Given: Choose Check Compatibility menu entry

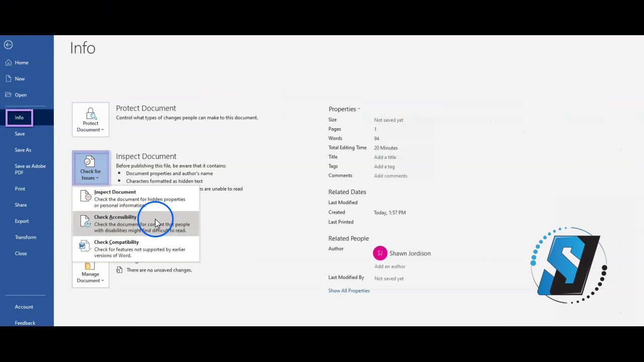Looking at the screenshot, I should [x=136, y=249].
